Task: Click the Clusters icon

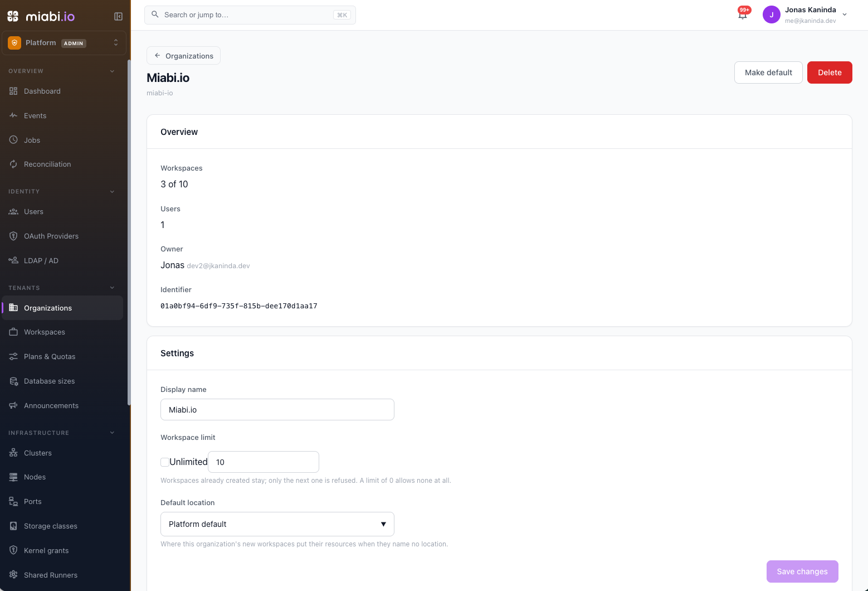Action: tap(13, 453)
